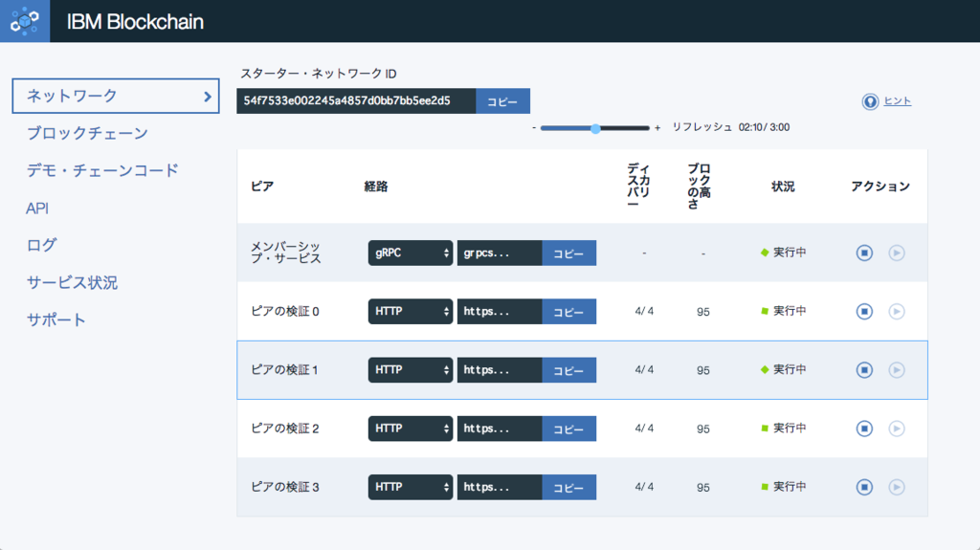Viewport: 980px width, 550px height.
Task: Copy the https URL of ピアの検証 0
Action: pos(568,311)
